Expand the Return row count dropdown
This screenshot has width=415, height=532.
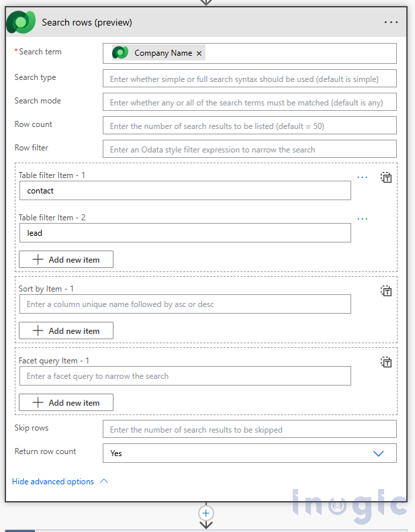click(378, 453)
